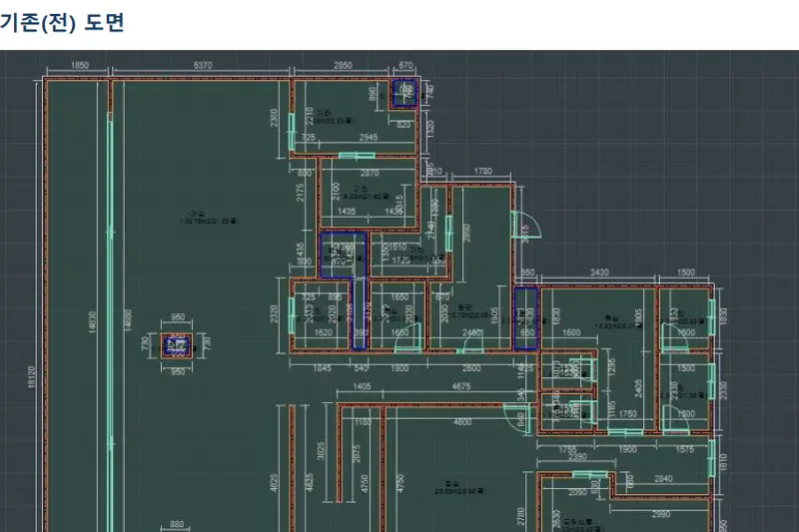Select the 14680 vertical dimension label
799x532 pixels.
click(128, 320)
